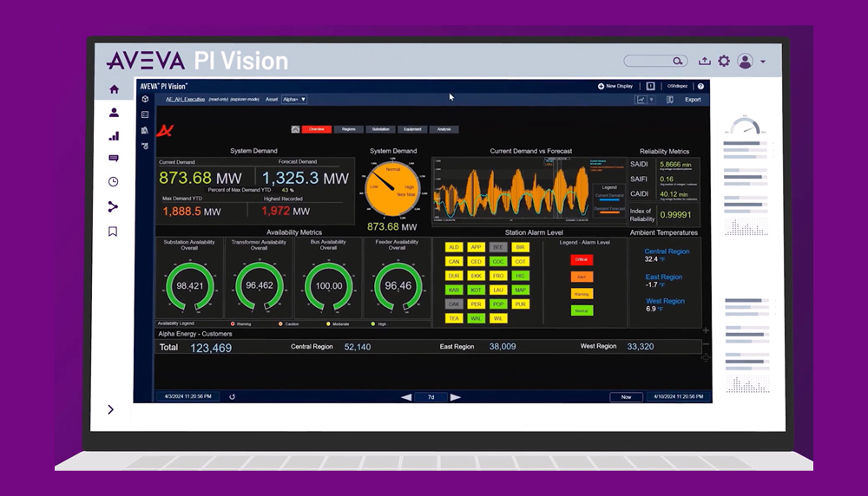Click the dashboard home icon before Overview
The width and height of the screenshot is (868, 496).
295,129
